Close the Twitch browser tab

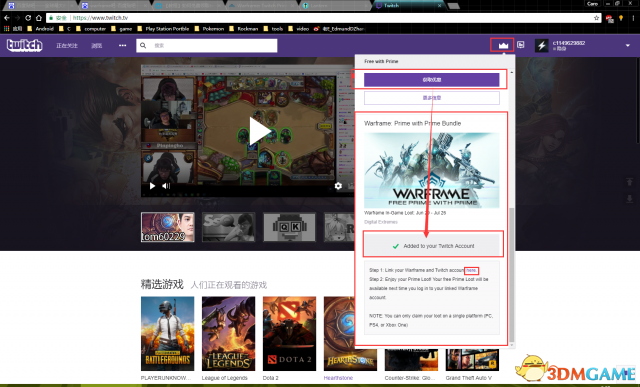(439, 5)
